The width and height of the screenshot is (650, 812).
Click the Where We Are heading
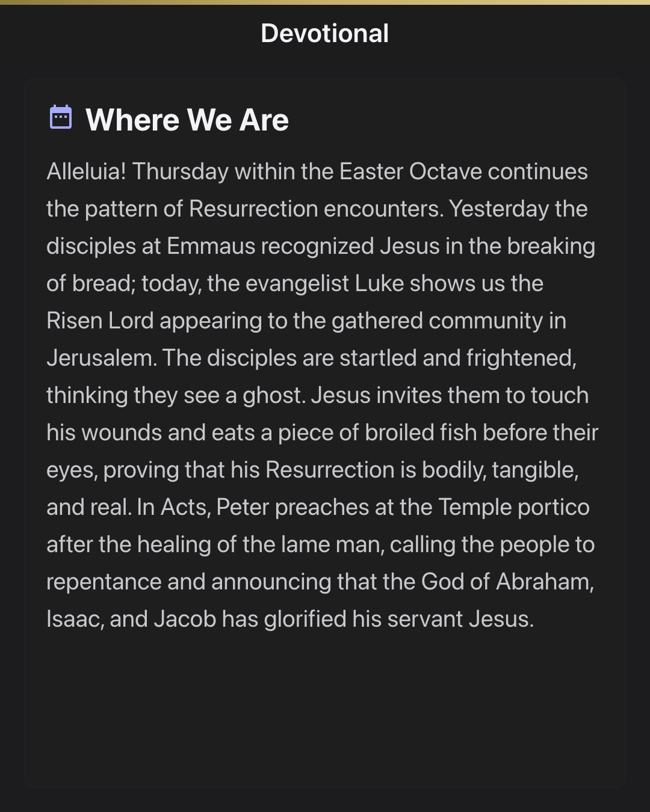point(187,120)
